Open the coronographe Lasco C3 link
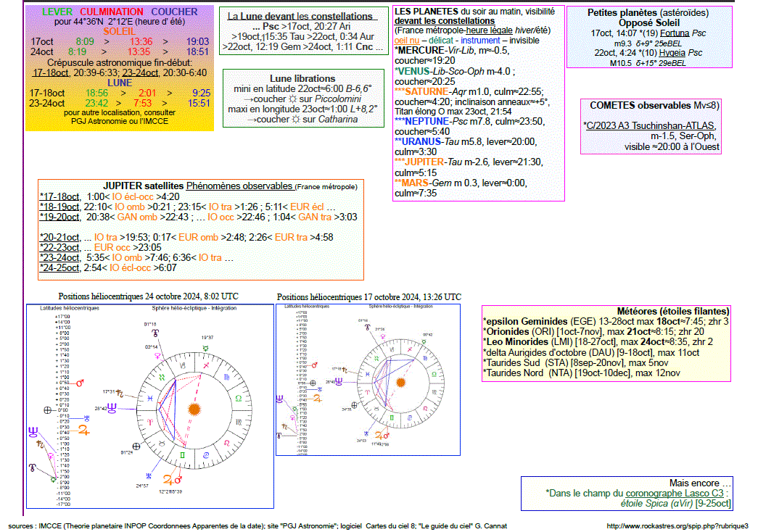The image size is (758, 532). [x=675, y=494]
